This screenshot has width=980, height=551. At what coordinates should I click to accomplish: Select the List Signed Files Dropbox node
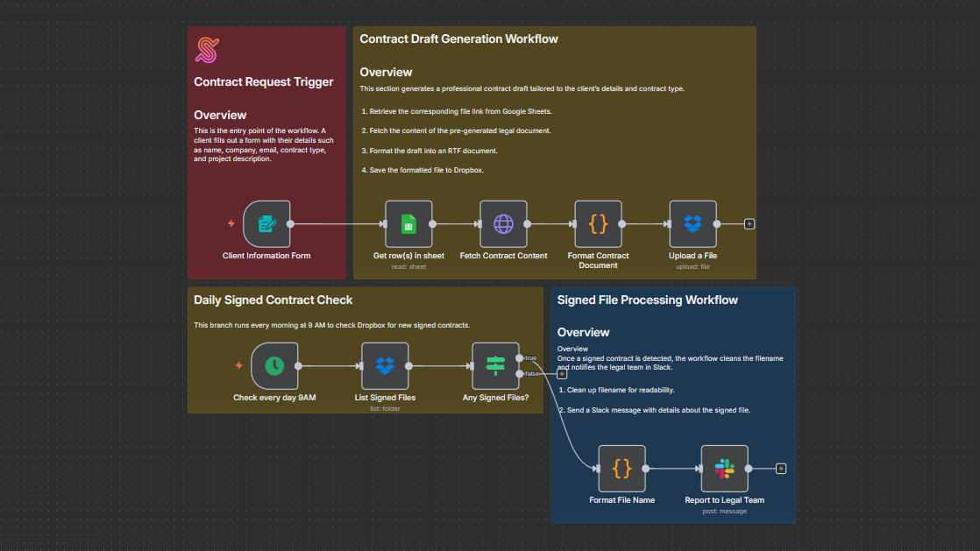(x=385, y=366)
